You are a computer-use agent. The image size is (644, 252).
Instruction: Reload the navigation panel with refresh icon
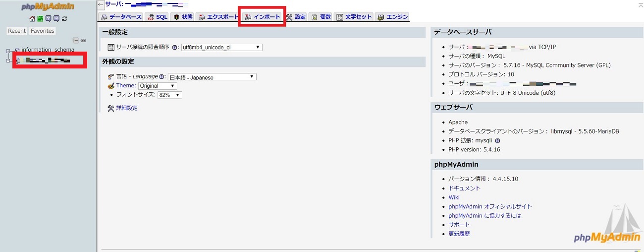click(x=64, y=19)
